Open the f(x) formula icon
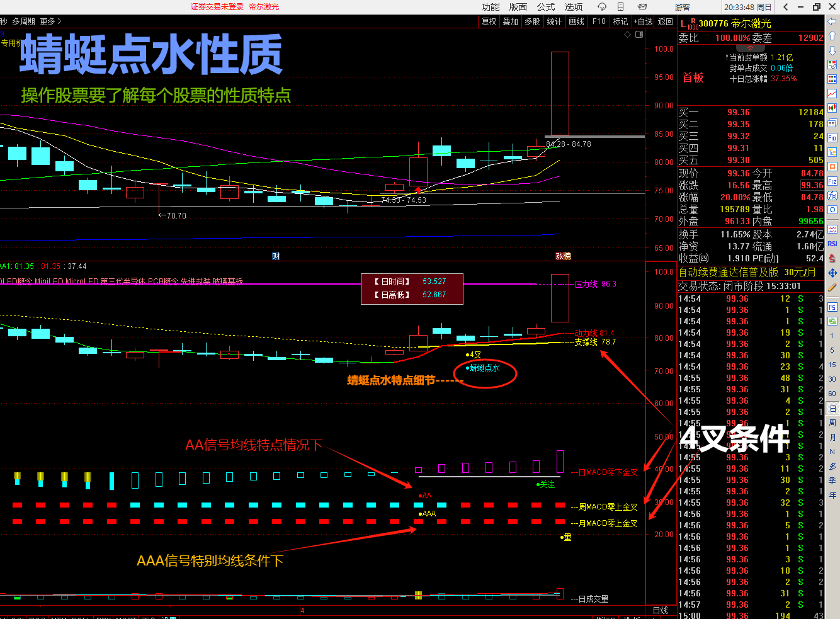840x619 pixels. pyautogui.click(x=832, y=195)
